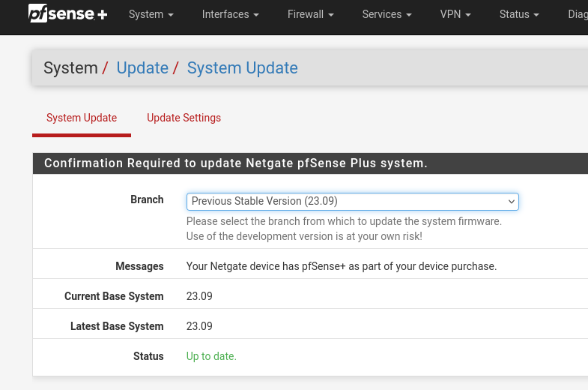Open the Status menu
588x390 pixels.
[519, 14]
